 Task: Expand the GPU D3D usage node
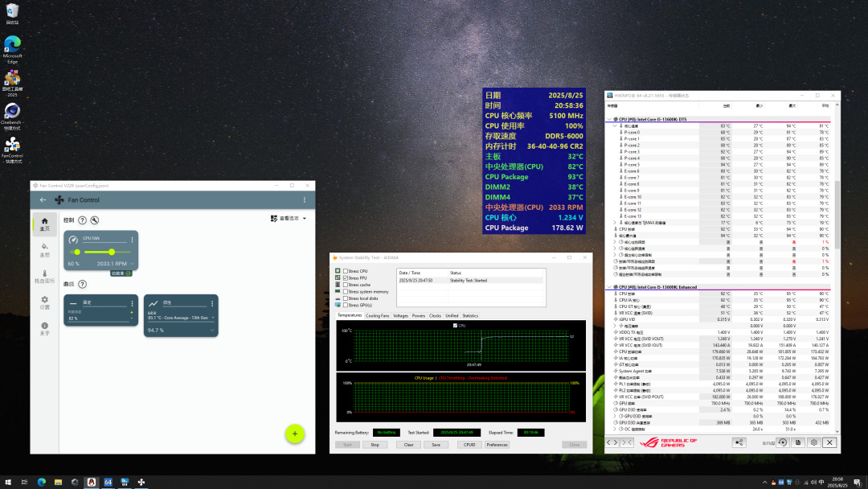615,416
